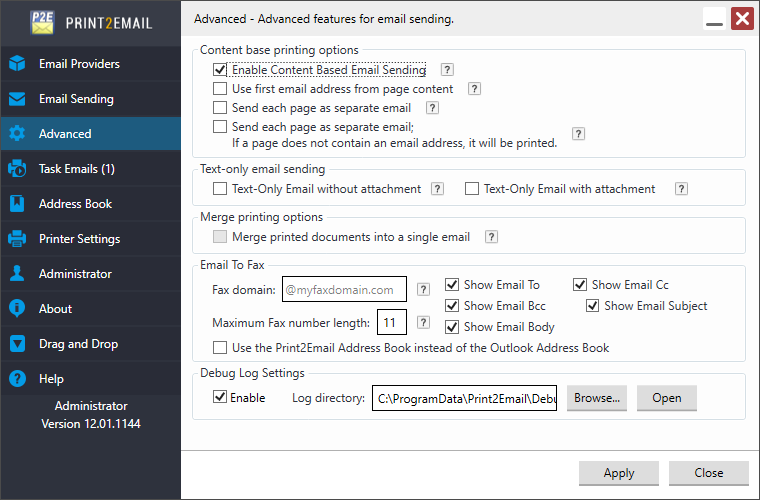Viewport: 760px width, 500px height.
Task: Open the Administrator person icon
Action: pyautogui.click(x=17, y=273)
